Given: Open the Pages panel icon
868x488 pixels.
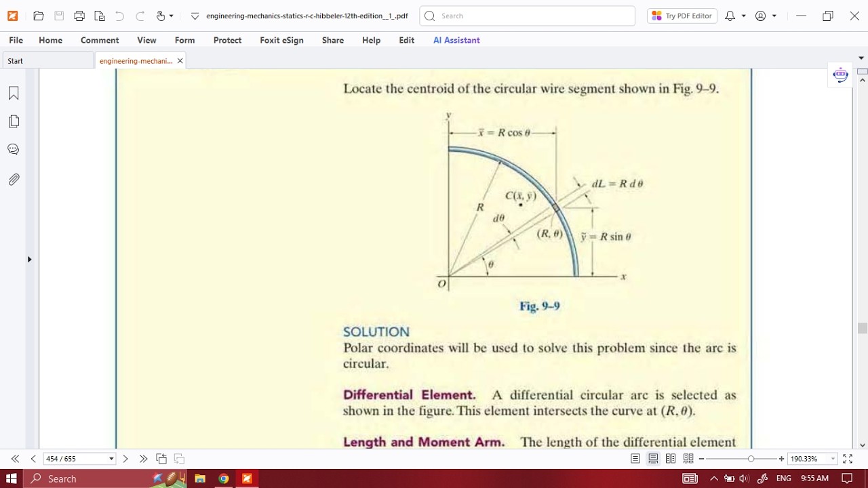Looking at the screenshot, I should (14, 121).
